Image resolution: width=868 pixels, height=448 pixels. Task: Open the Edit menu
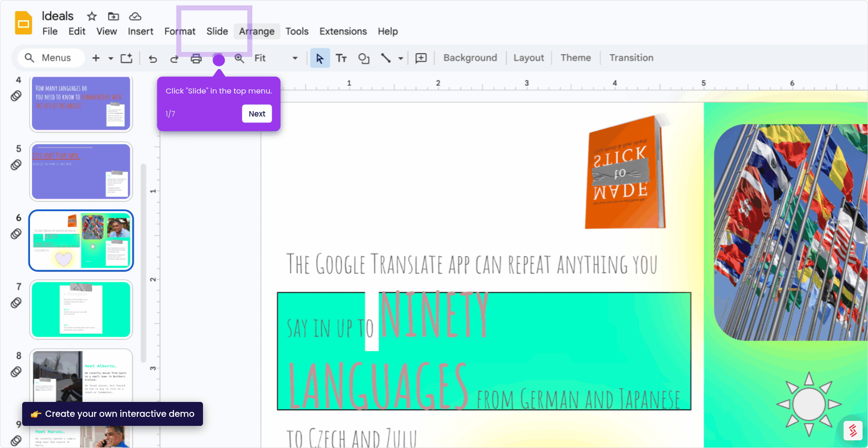point(77,32)
